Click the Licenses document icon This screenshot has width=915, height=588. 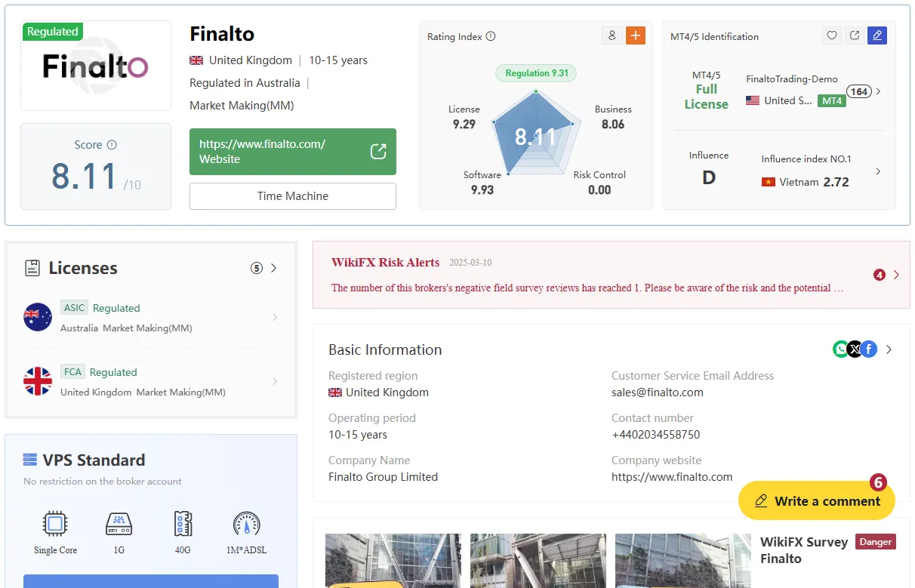[32, 268]
